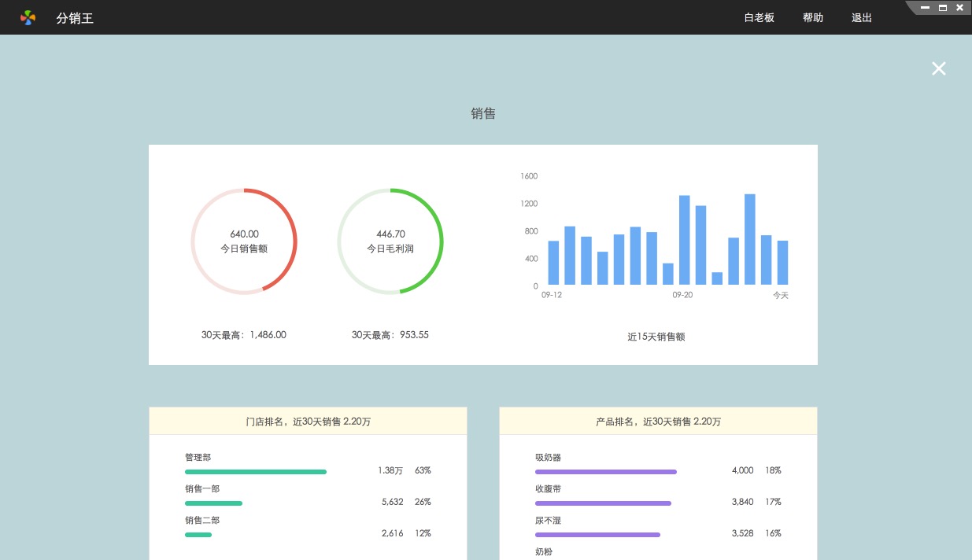Open the 帮助 help menu
The height and width of the screenshot is (560, 972).
coord(813,17)
